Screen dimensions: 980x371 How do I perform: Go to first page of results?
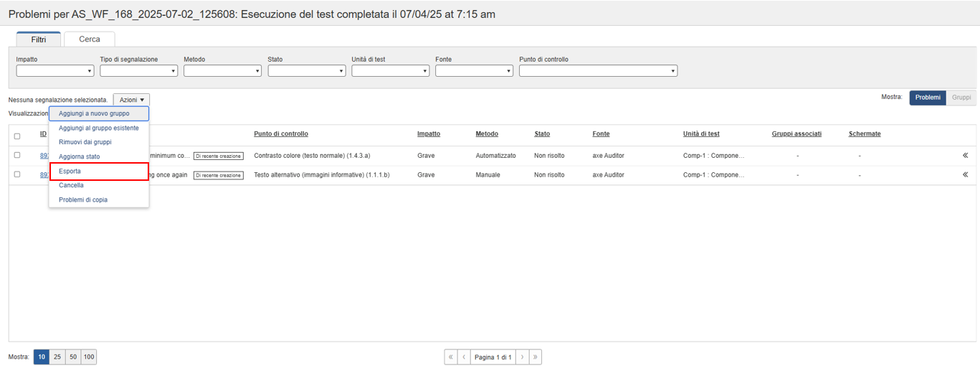click(451, 357)
